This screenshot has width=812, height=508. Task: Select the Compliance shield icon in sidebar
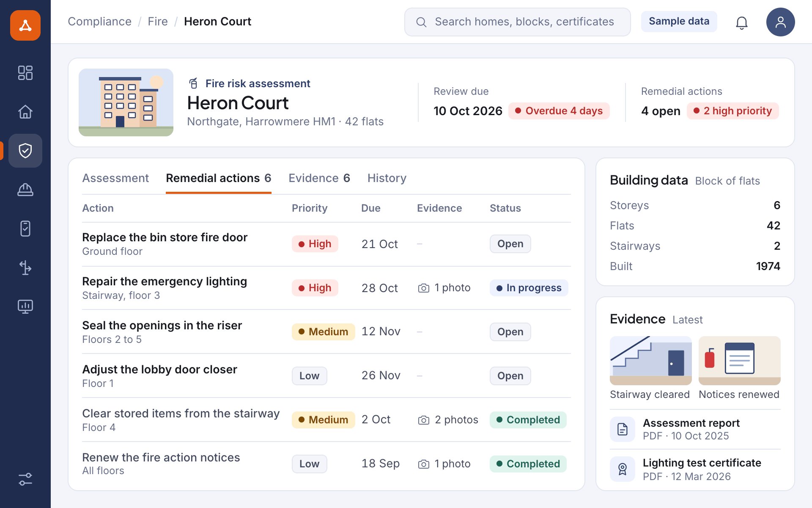[25, 151]
